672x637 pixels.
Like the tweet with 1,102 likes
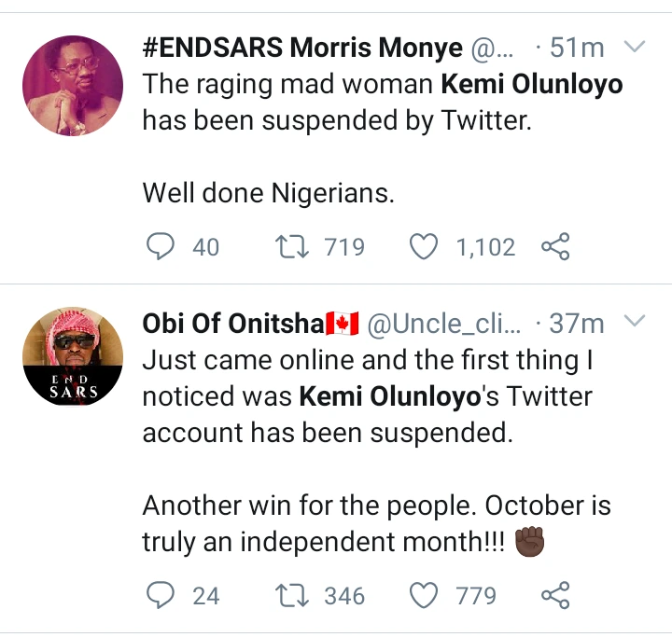click(x=426, y=246)
